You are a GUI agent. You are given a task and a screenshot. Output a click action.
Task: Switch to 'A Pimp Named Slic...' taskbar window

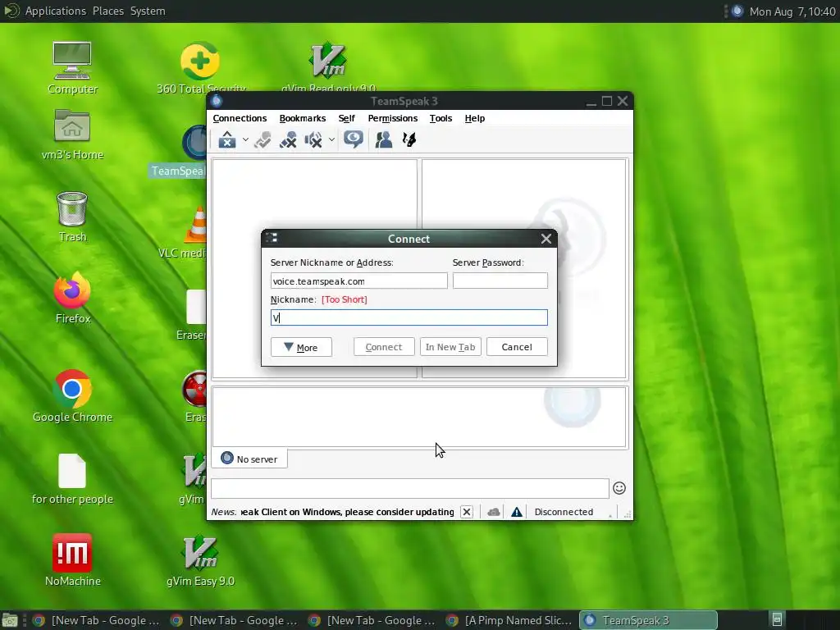tap(510, 620)
